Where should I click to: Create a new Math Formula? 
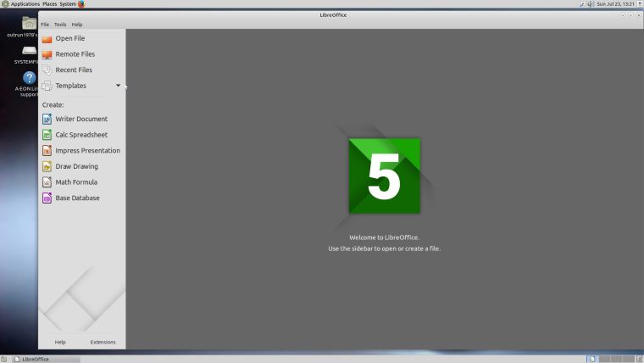(76, 182)
